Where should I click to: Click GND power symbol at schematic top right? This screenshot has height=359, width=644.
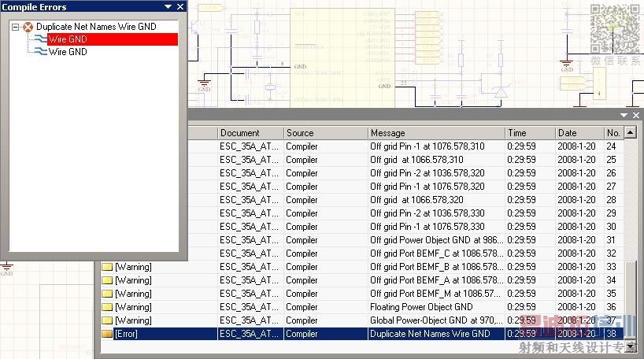567,65
